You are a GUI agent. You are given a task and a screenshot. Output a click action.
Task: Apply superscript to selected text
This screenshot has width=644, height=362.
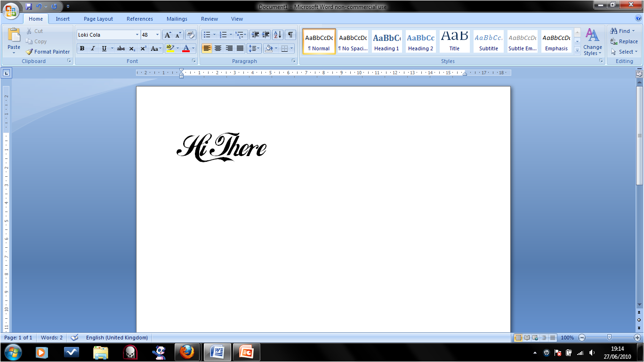pos(143,48)
